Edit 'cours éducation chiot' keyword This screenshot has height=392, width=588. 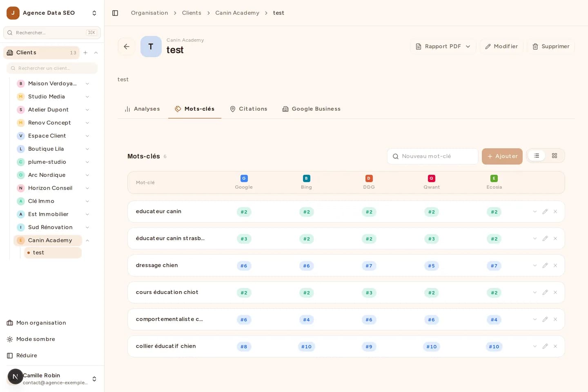click(x=545, y=292)
